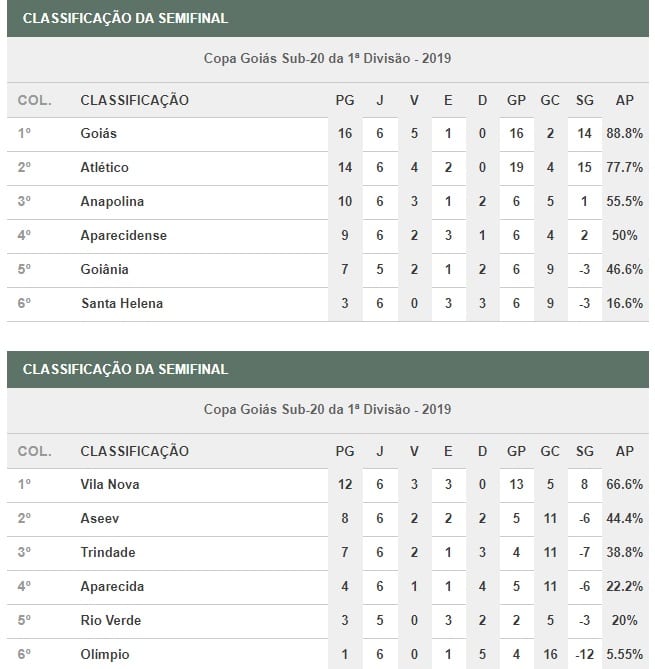This screenshot has width=655, height=669.
Task: Select Santa Helena's 16.6% percentage
Action: [624, 303]
